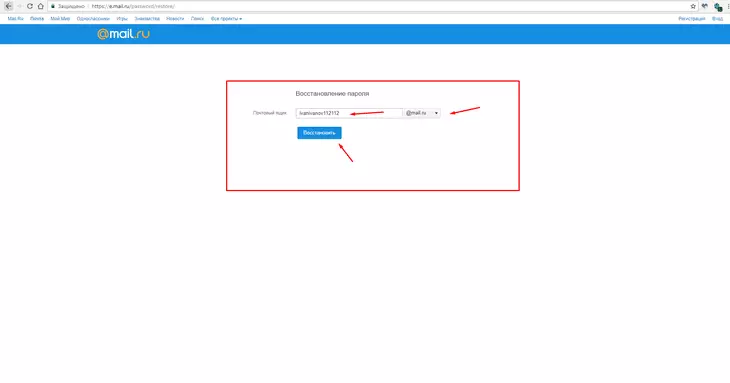Click the secure padlock icon in address bar

click(53, 6)
